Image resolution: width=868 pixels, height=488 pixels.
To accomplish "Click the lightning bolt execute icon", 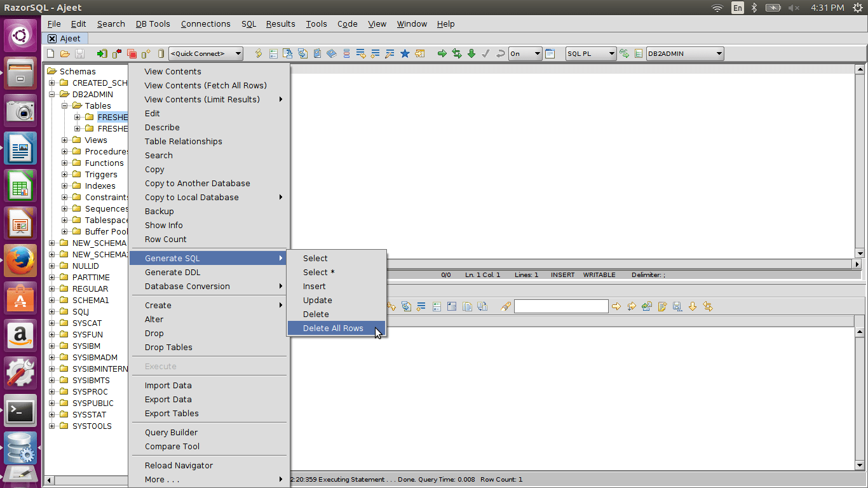I will pos(259,54).
